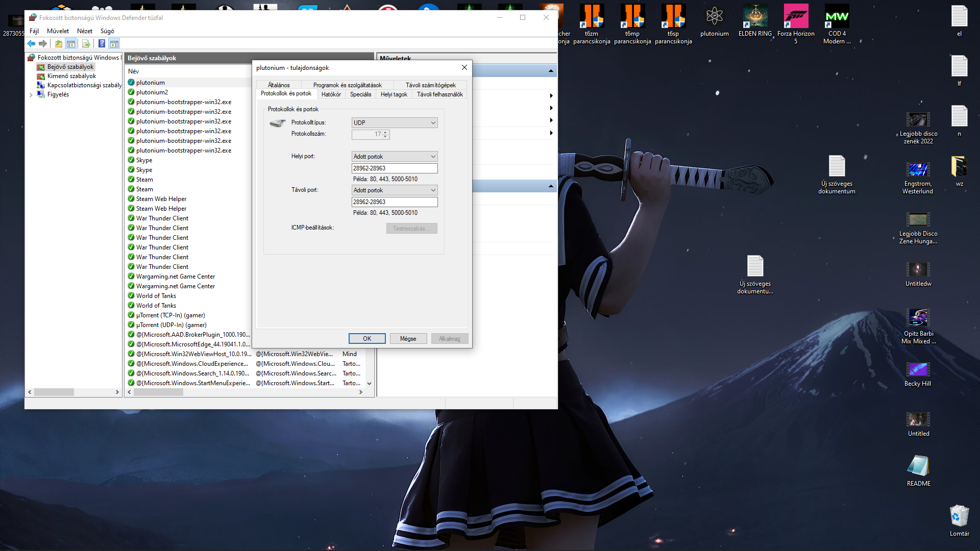Select the Opitz Barbi Mix Mixed file icon

(918, 327)
